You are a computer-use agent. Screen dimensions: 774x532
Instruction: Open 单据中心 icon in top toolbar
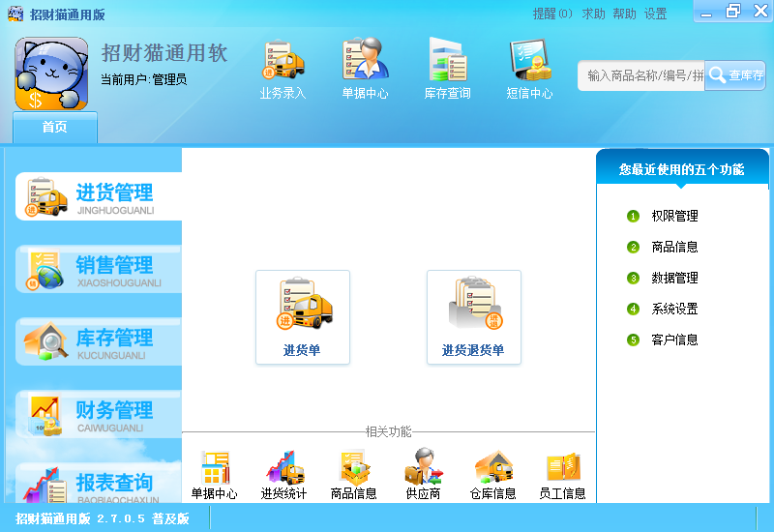[x=366, y=69]
